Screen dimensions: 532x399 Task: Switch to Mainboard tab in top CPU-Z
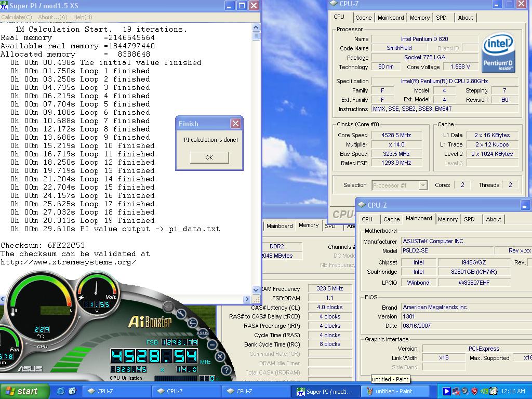click(x=391, y=18)
